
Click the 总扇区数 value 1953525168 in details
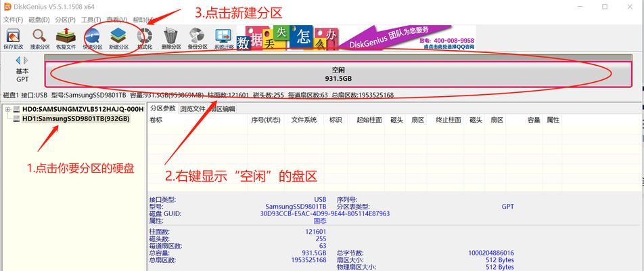click(309, 260)
